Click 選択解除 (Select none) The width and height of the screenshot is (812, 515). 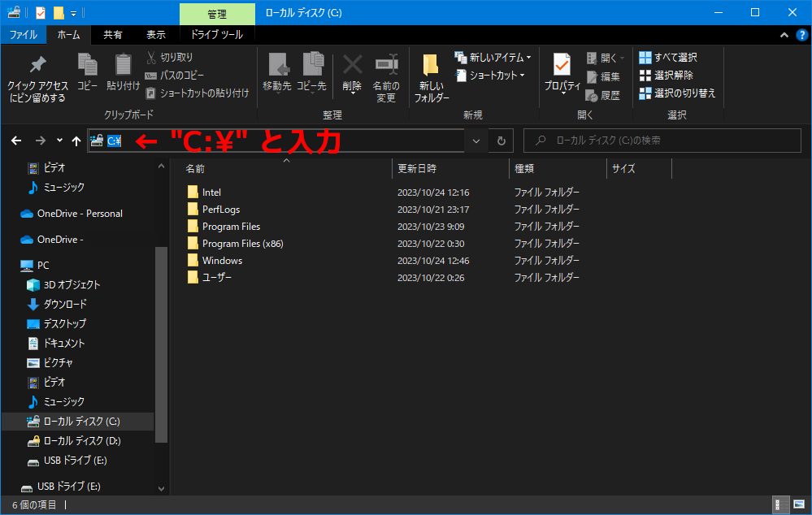pos(666,76)
